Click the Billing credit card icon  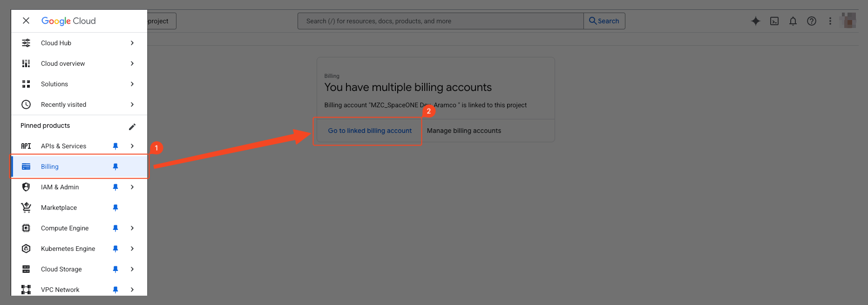26,166
